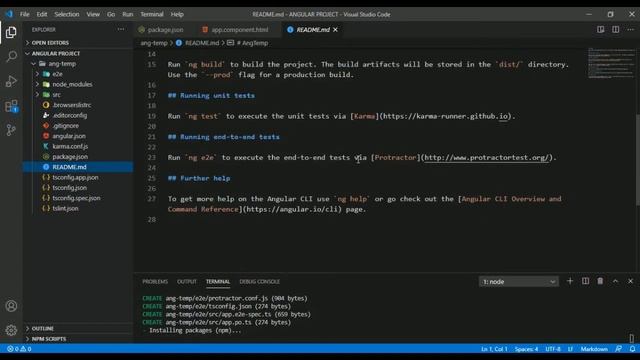640x360 pixels.
Task: Click the karma-runner.github.io link
Action: [446, 116]
